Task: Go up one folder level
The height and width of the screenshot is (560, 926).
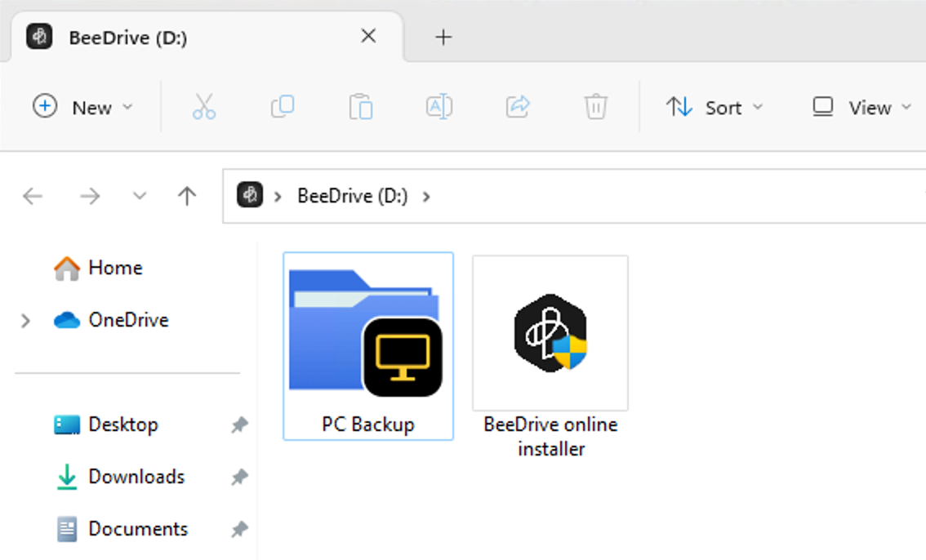Action: pyautogui.click(x=187, y=196)
